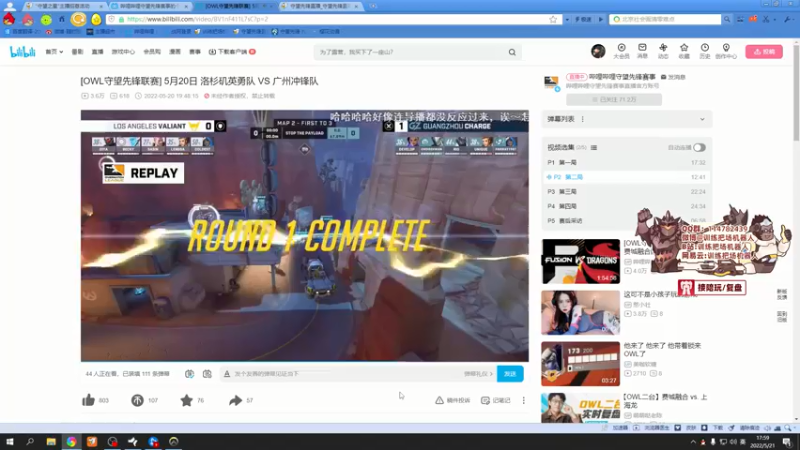Image resolution: width=800 pixels, height=450 pixels.
Task: Click the danmaku font style 'A' icon
Action: tap(227, 373)
